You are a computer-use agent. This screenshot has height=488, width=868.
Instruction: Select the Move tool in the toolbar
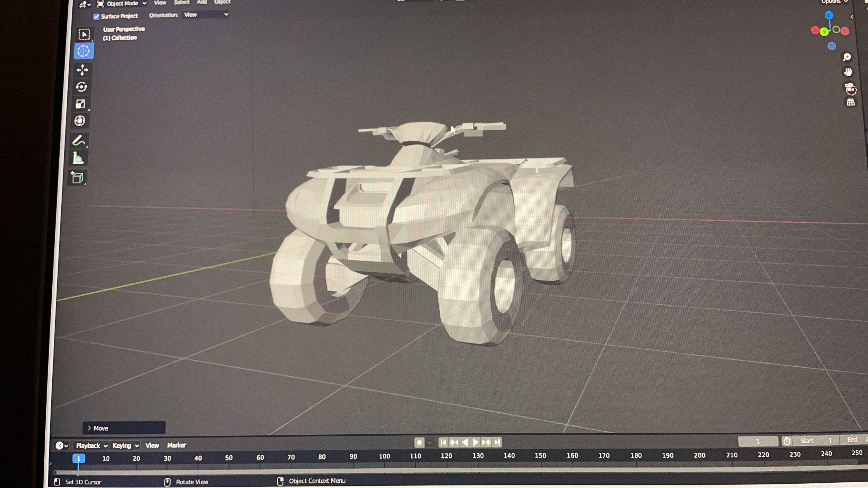pos(82,70)
